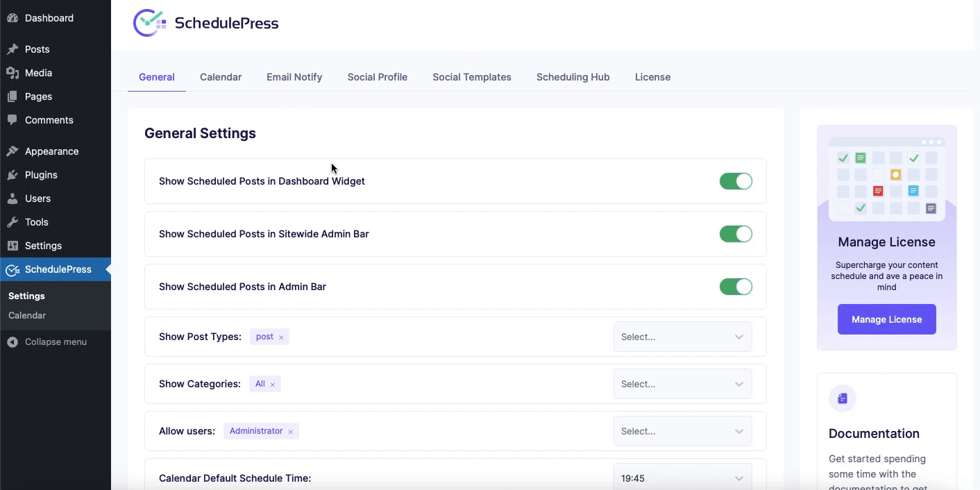Open Appearance settings via the paintbrush icon
This screenshot has height=490, width=980.
13,151
